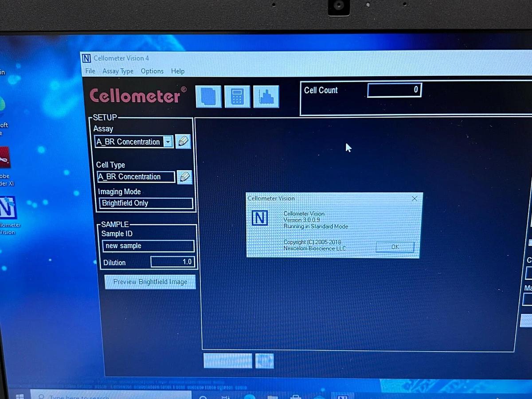
Task: Expand the Assay dropdown arrow
Action: (x=168, y=142)
